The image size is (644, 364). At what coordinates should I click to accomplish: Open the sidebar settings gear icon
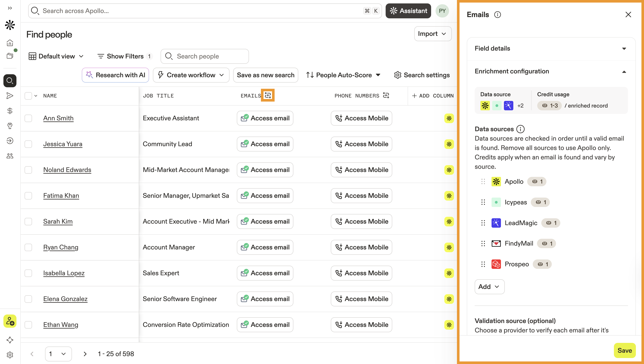[x=10, y=355]
